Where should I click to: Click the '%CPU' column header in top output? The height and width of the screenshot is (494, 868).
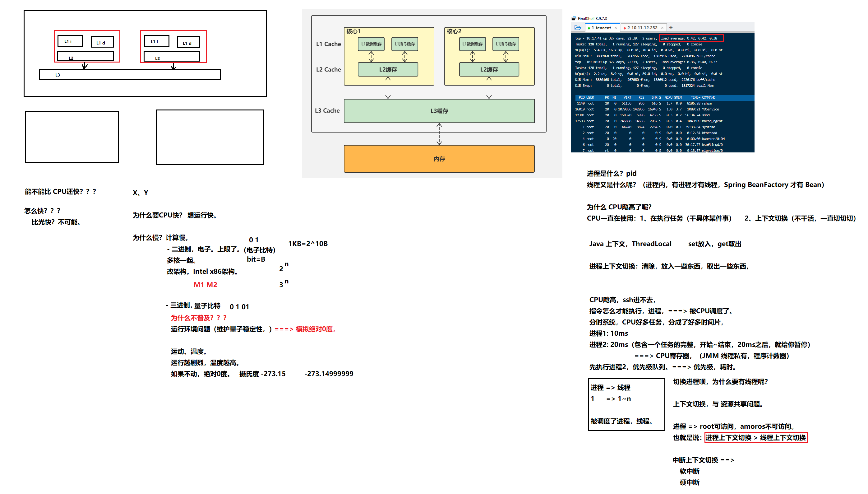[668, 97]
